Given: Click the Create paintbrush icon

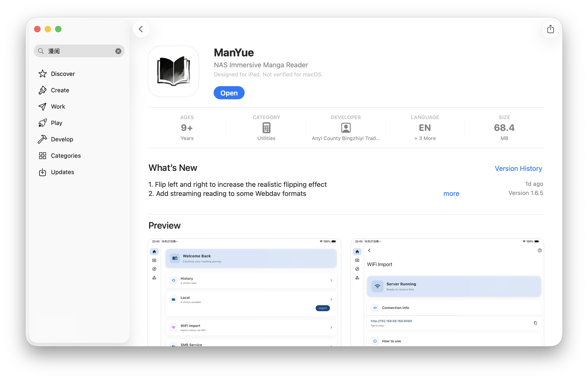Looking at the screenshot, I should (43, 90).
